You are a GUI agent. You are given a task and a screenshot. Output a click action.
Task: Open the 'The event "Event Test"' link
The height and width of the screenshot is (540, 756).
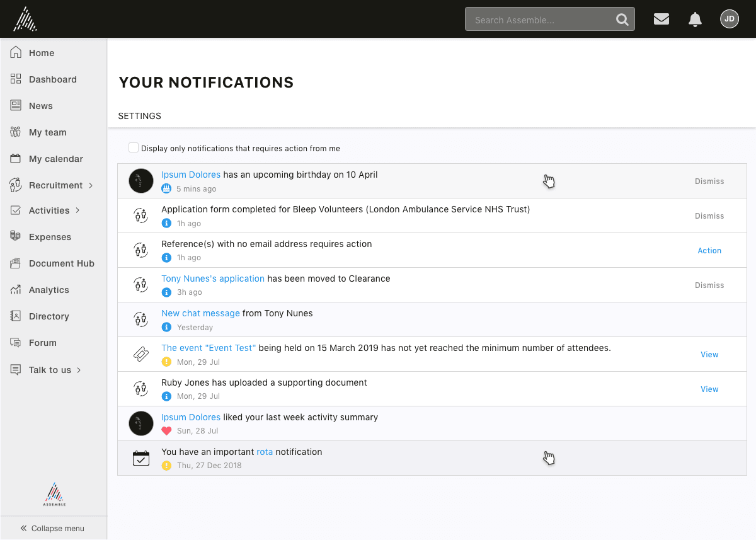point(209,348)
